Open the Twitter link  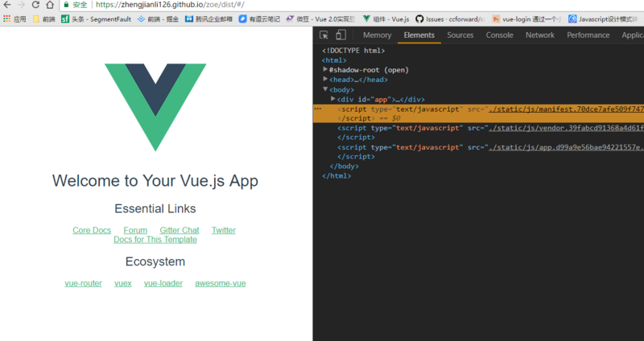pos(224,230)
